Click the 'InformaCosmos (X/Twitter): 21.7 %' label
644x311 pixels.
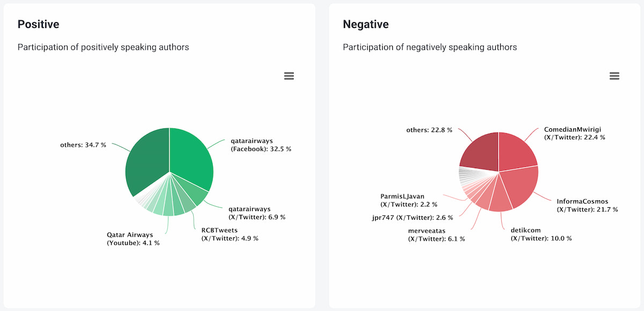[587, 205]
